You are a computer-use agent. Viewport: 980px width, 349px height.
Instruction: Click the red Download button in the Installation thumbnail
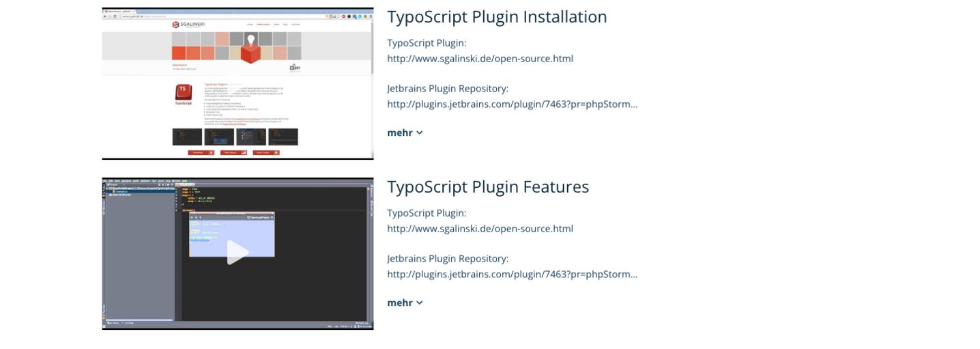coord(201,152)
